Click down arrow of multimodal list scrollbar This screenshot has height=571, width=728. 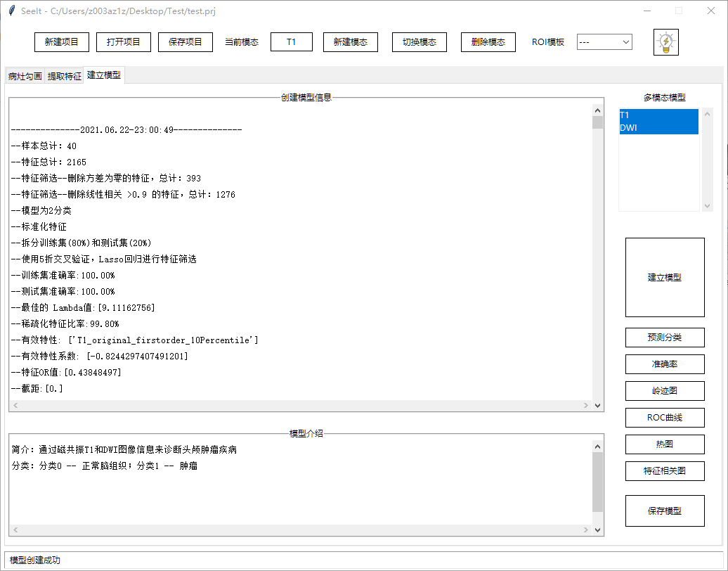click(x=707, y=206)
